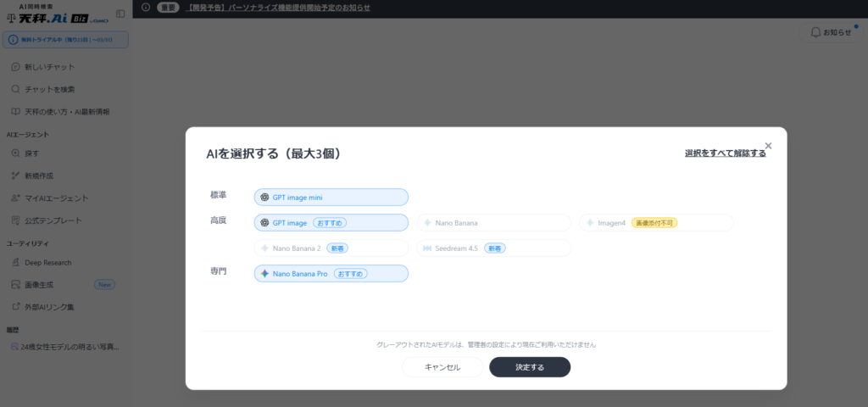Close the AI selection dialog
Screen dimensions: 868x407
pos(768,146)
